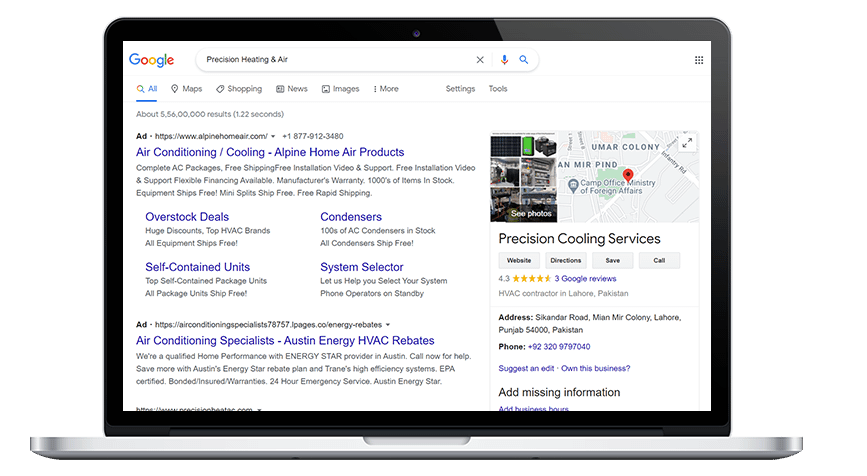The height and width of the screenshot is (476, 867).
Task: Open the Self-Contained Units sitelink
Action: (x=197, y=267)
